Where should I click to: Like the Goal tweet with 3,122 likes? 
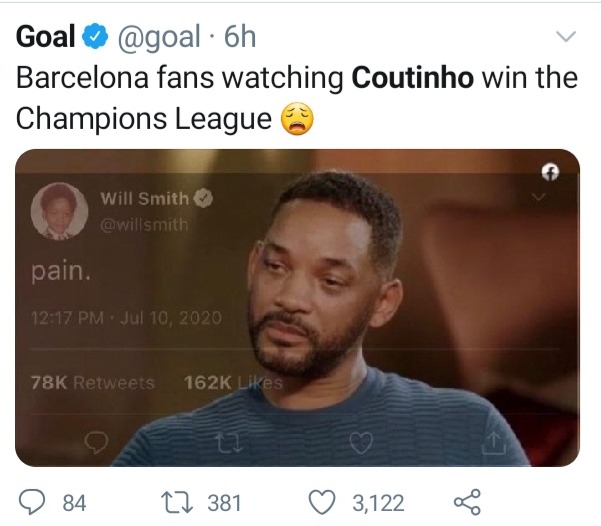click(322, 502)
